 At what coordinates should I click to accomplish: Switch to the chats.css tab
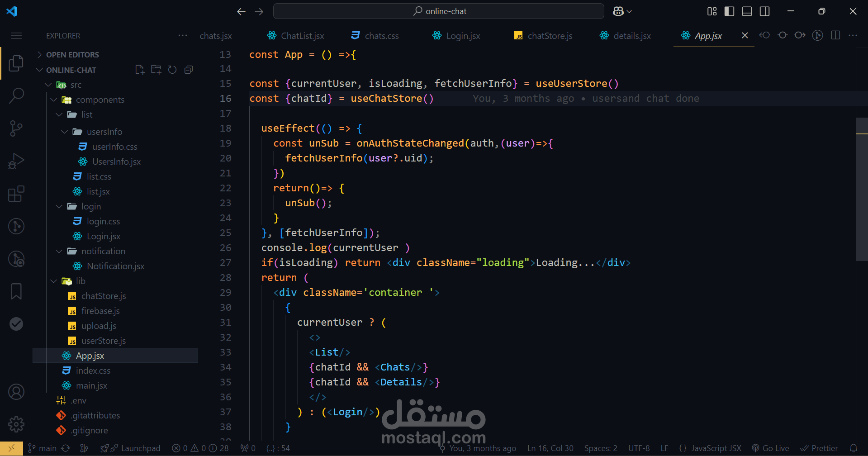375,36
